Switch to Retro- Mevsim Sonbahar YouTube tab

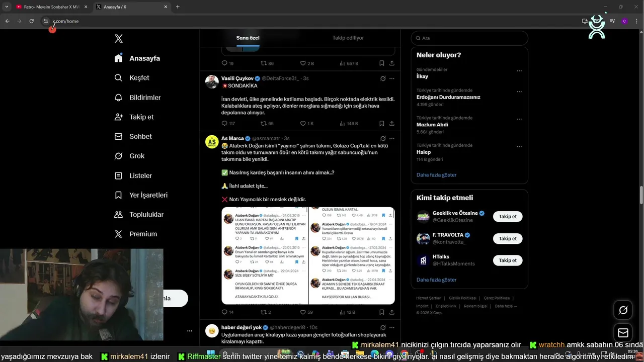click(51, 7)
